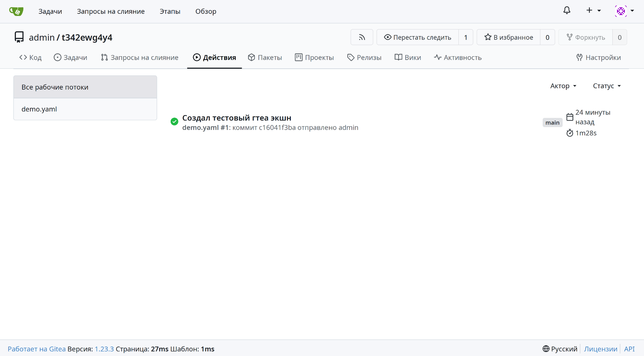Screen dimensions: 644x356
Task: Open Этапы in top navigation
Action: [x=170, y=11]
